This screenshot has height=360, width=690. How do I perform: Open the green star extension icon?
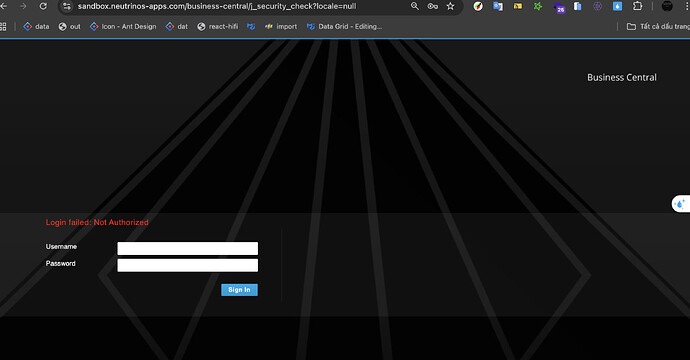click(538, 6)
